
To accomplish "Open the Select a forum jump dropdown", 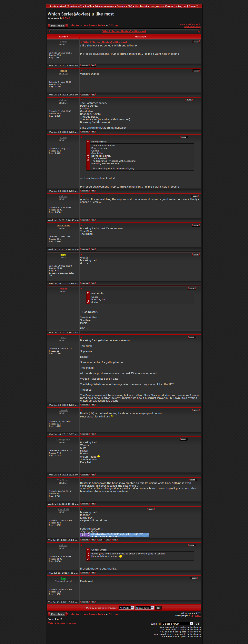I will point(177,624).
